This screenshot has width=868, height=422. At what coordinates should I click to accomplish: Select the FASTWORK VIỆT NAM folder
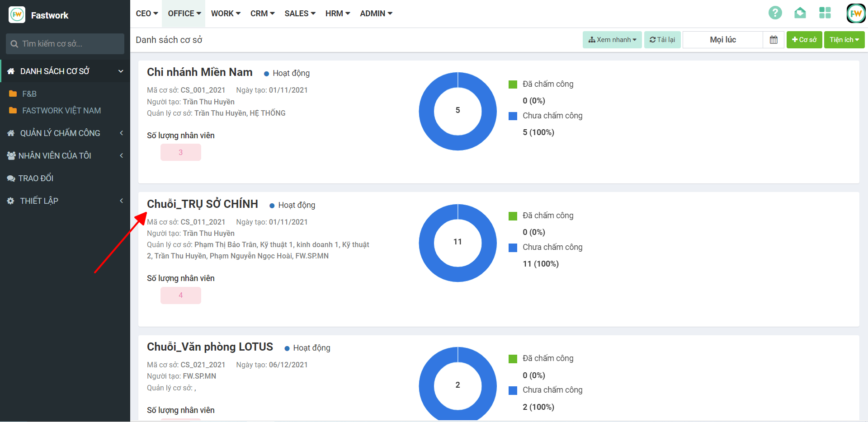pos(61,111)
